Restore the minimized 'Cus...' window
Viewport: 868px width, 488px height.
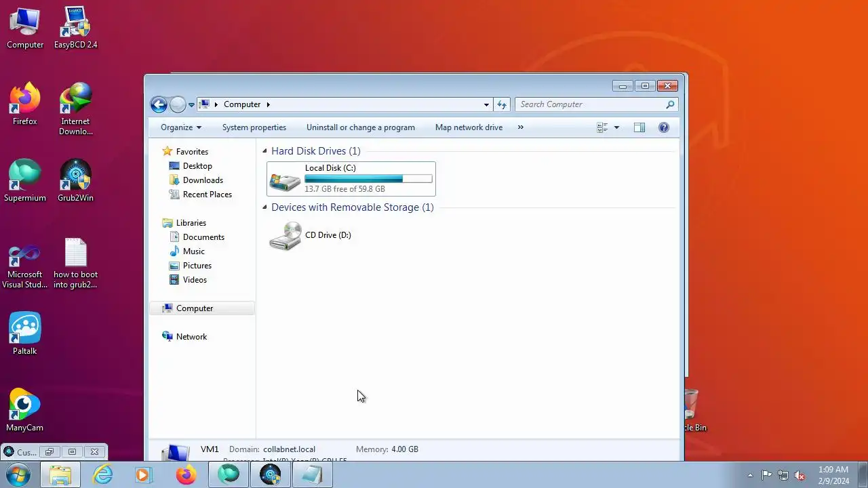50,452
